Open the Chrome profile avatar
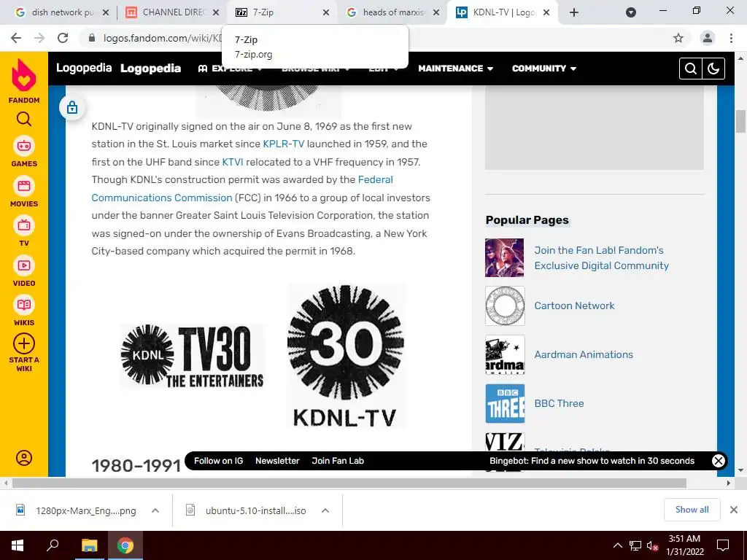The width and height of the screenshot is (747, 560). pos(708,38)
